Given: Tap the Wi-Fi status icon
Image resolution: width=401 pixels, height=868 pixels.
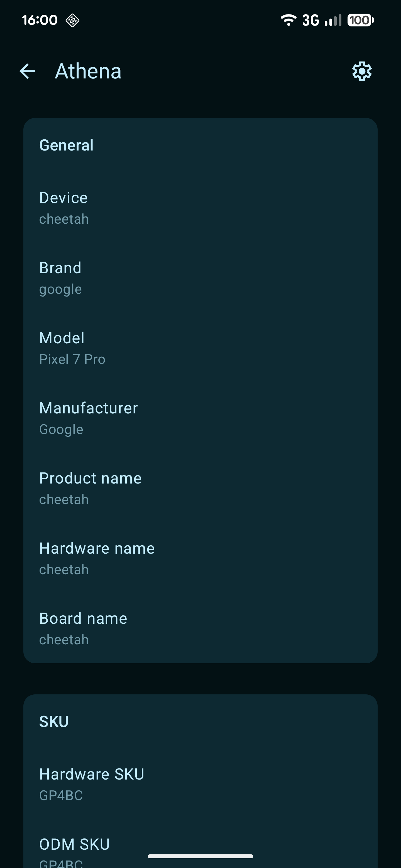Looking at the screenshot, I should click(288, 20).
